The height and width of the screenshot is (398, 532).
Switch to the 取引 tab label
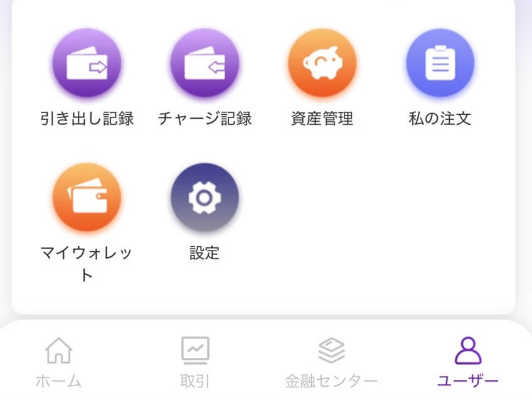coord(195,381)
